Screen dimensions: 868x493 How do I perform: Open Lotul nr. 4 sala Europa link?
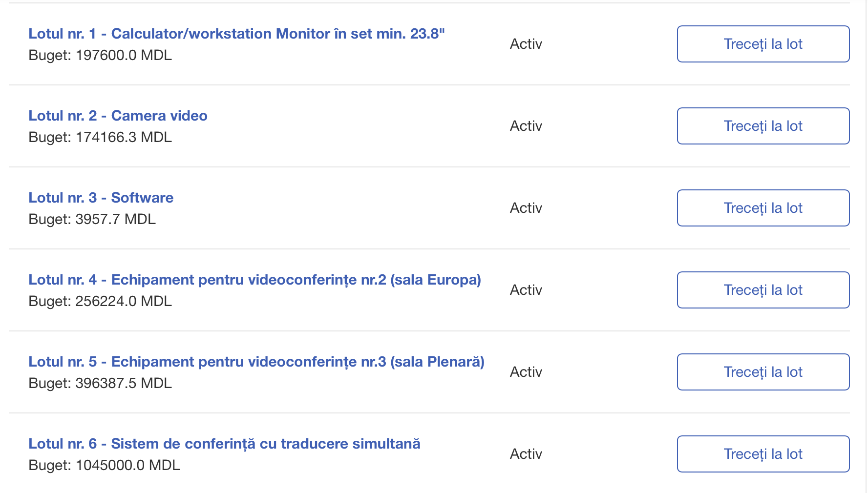(x=254, y=280)
